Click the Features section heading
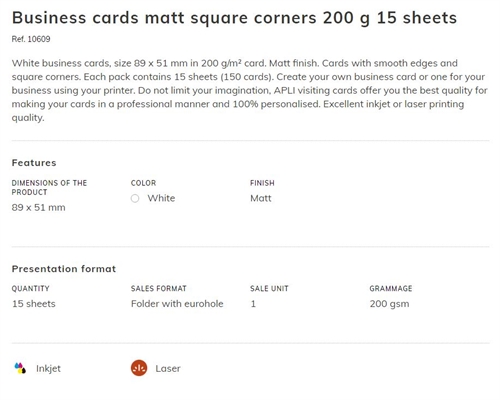Image resolution: width=500 pixels, height=400 pixels. pos(34,163)
